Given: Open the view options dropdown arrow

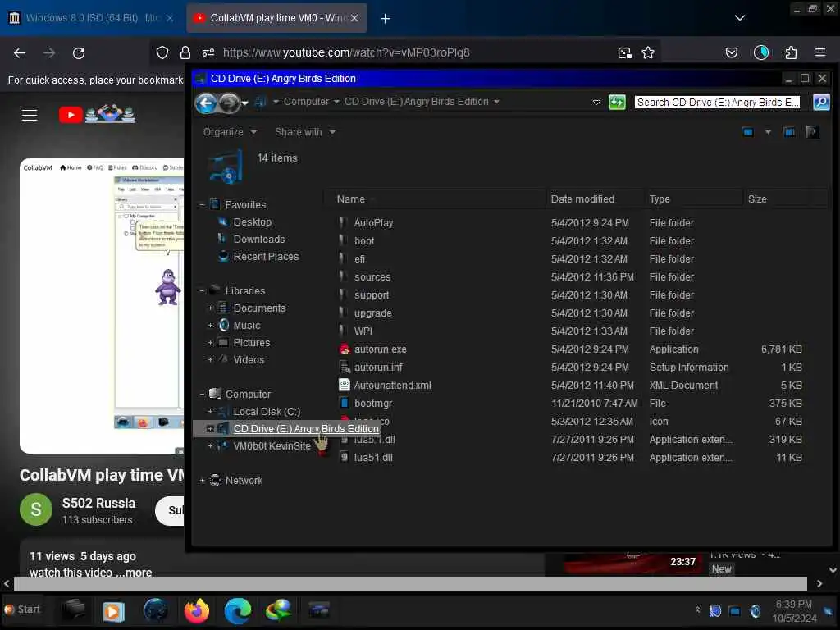Looking at the screenshot, I should [x=767, y=132].
